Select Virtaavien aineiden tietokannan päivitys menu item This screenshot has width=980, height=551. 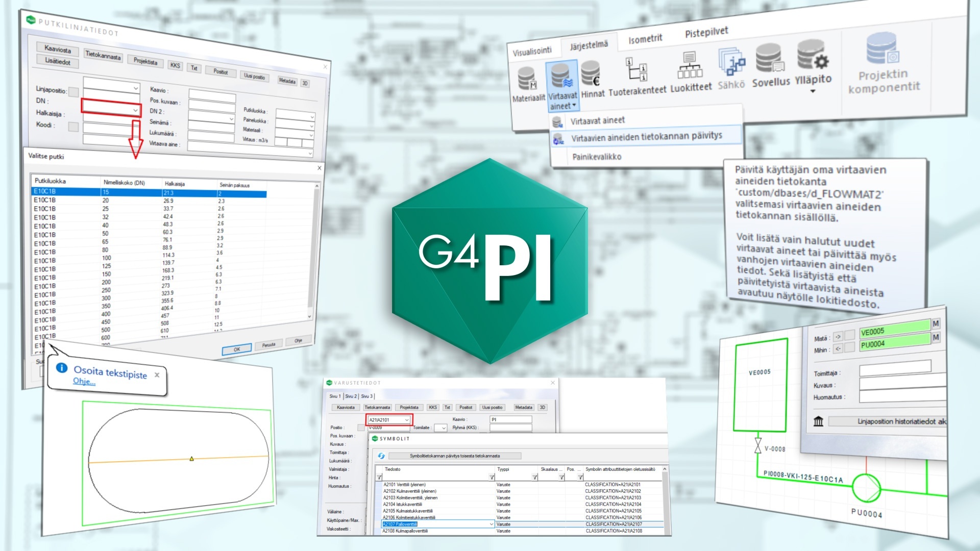(x=646, y=137)
